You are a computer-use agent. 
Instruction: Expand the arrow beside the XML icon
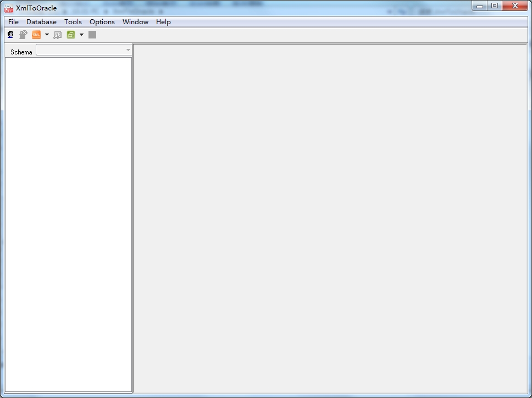coord(47,35)
